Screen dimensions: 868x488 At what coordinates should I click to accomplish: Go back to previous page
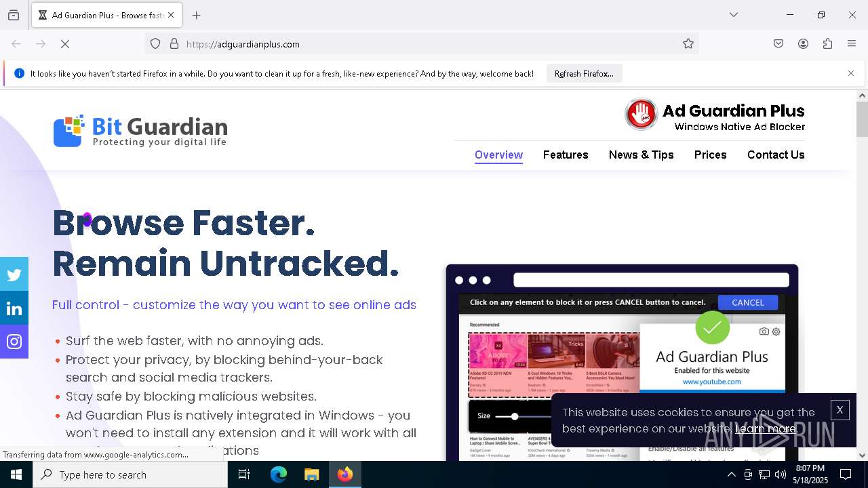point(16,44)
